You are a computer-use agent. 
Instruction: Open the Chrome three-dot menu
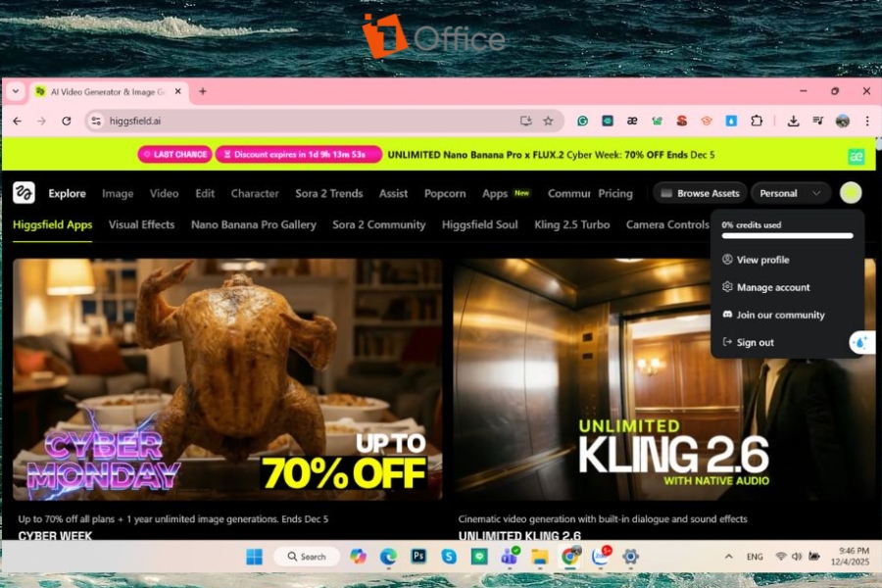pyautogui.click(x=867, y=121)
